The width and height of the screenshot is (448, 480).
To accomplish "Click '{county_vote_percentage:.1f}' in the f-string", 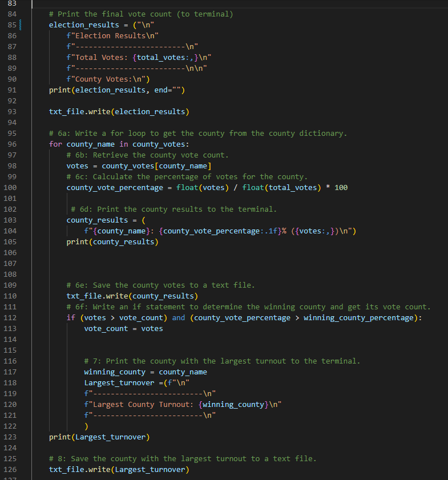I will click(x=220, y=231).
